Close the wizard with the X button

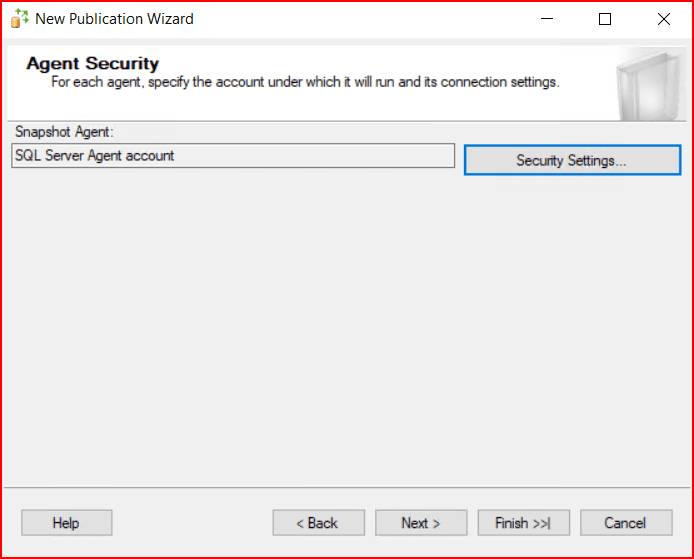coord(664,19)
